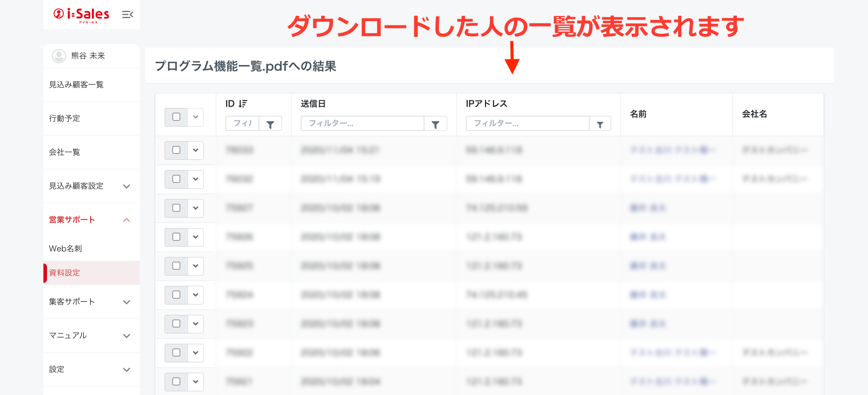Open 見込み顧客一覧 in the sidebar
Screen dimensions: 868x395
[77, 85]
